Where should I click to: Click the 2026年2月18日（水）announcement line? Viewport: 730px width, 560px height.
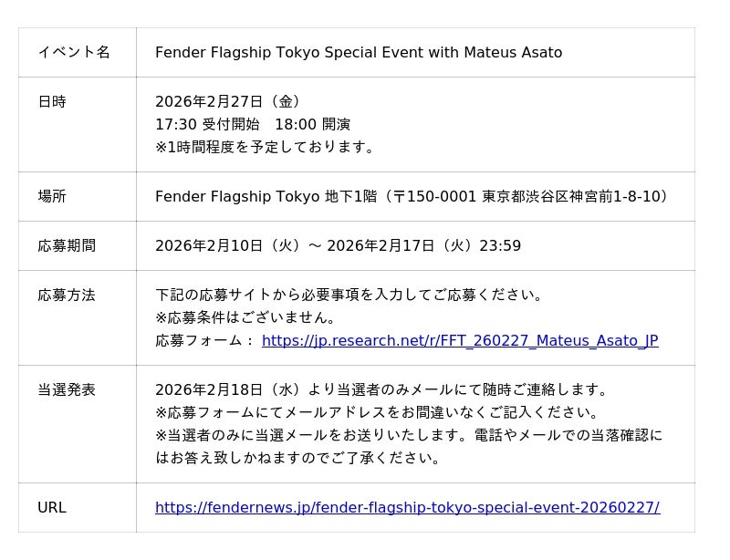point(383,389)
